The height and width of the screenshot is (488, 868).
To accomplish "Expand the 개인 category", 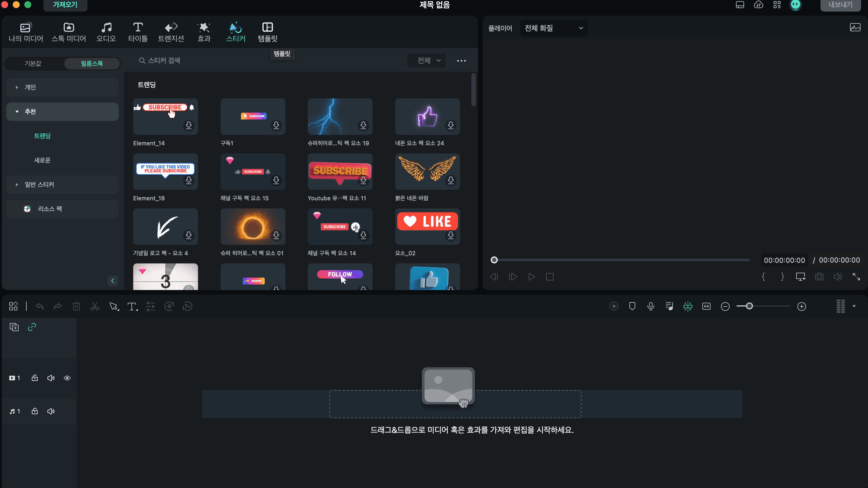I will click(x=62, y=87).
